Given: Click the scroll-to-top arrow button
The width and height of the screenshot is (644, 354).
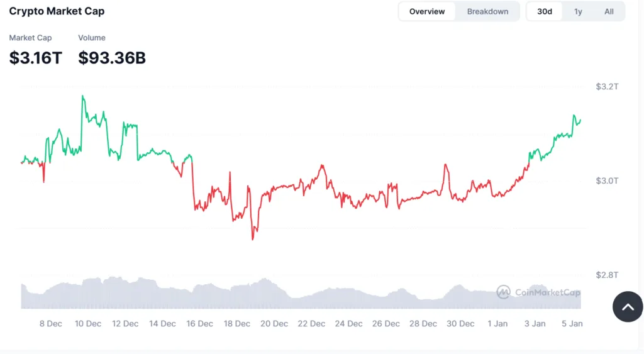Looking at the screenshot, I should (628, 307).
